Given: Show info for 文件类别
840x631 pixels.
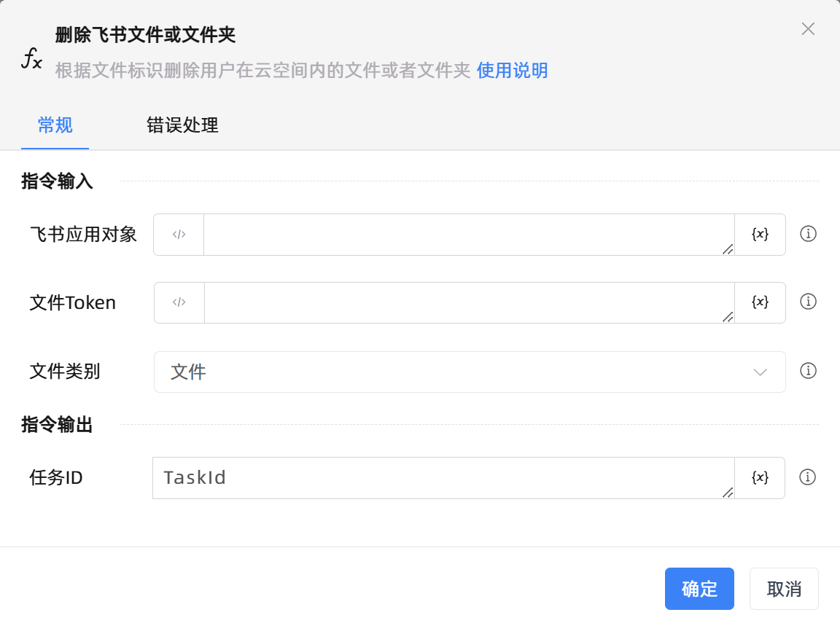Looking at the screenshot, I should 808,371.
